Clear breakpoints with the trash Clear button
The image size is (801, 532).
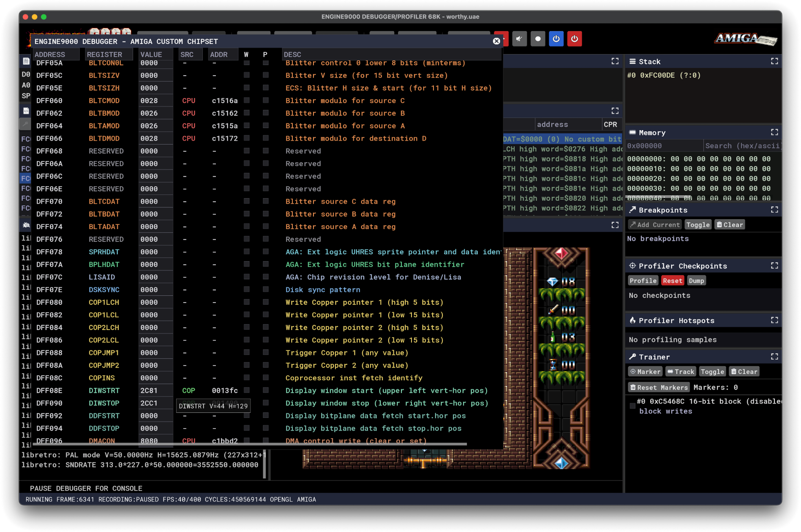(x=730, y=225)
